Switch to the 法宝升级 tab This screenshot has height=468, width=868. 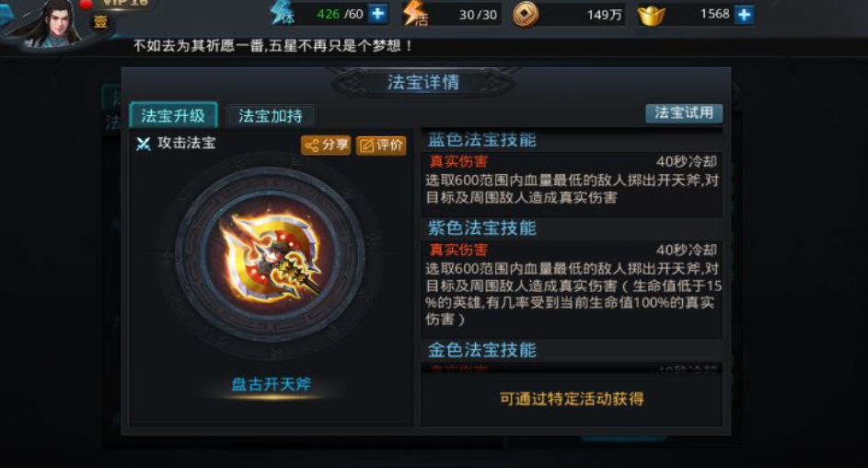[x=173, y=116]
